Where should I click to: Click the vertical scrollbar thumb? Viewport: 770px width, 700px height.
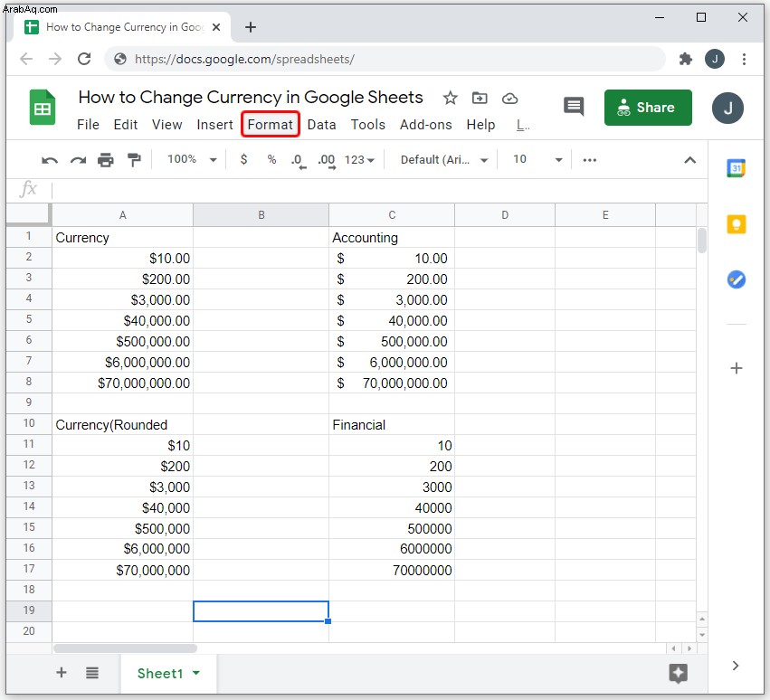pos(702,240)
